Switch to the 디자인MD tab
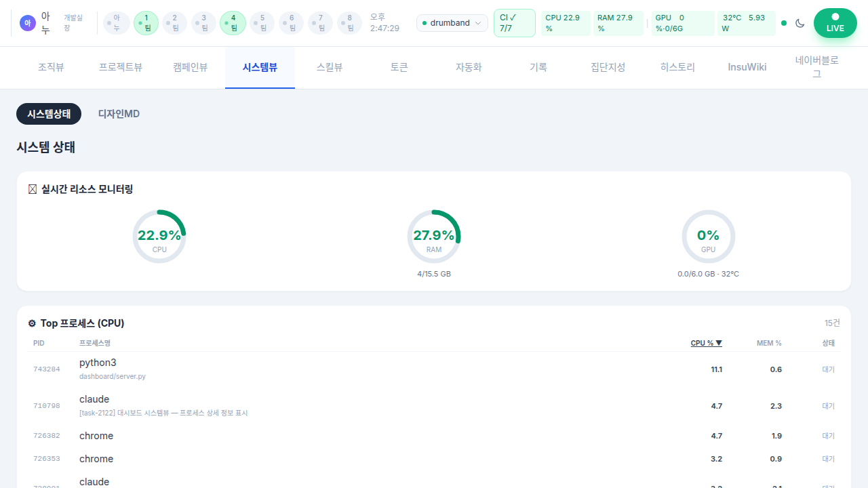868x488 pixels. pyautogui.click(x=119, y=114)
